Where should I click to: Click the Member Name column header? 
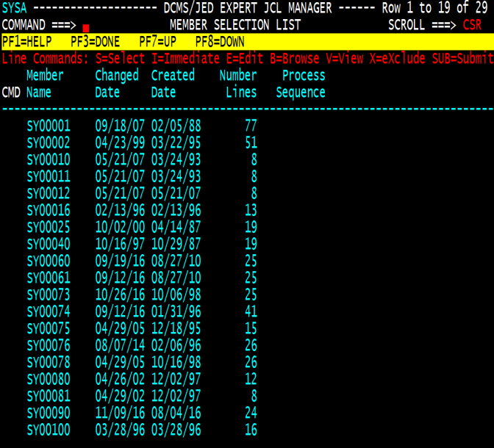point(45,84)
